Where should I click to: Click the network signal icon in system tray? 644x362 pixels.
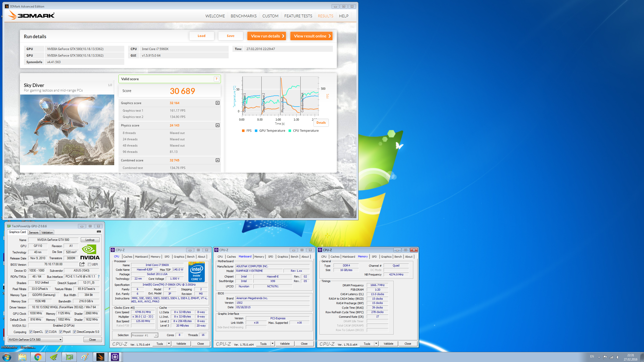611,357
